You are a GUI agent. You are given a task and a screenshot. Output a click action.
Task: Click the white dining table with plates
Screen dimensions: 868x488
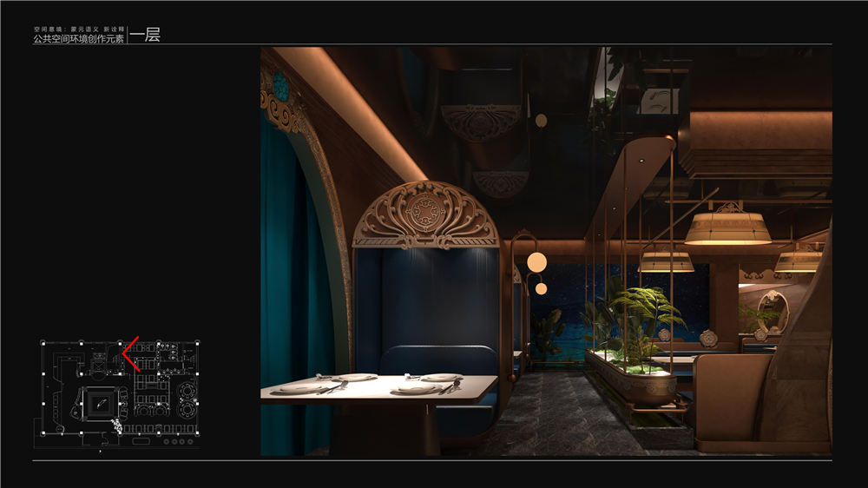(x=378, y=387)
